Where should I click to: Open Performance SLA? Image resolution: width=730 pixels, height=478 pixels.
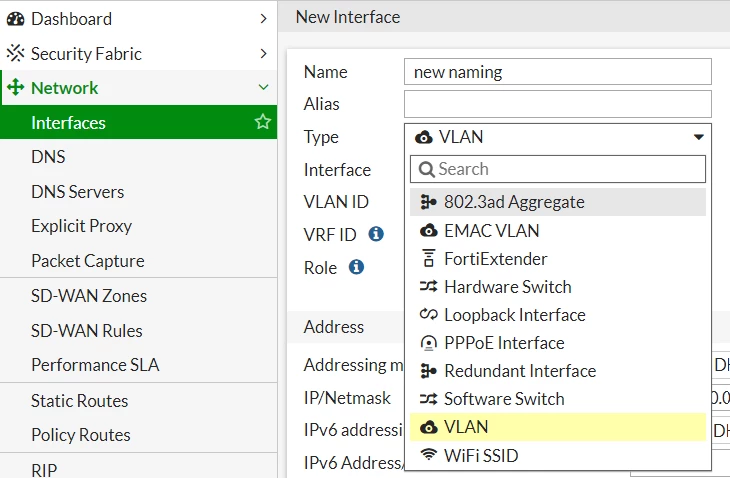coord(139,365)
